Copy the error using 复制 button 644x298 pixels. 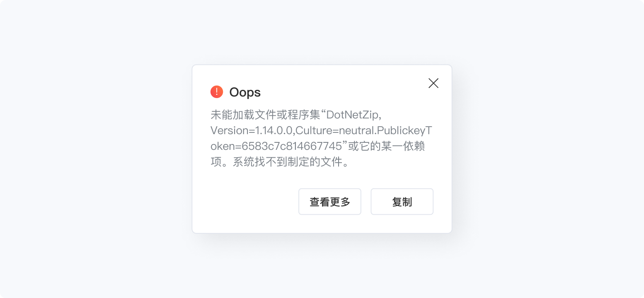pos(402,202)
